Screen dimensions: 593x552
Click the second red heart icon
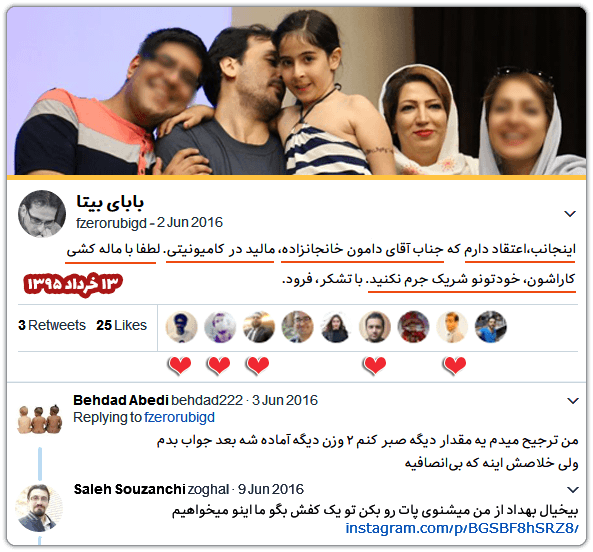(219, 366)
